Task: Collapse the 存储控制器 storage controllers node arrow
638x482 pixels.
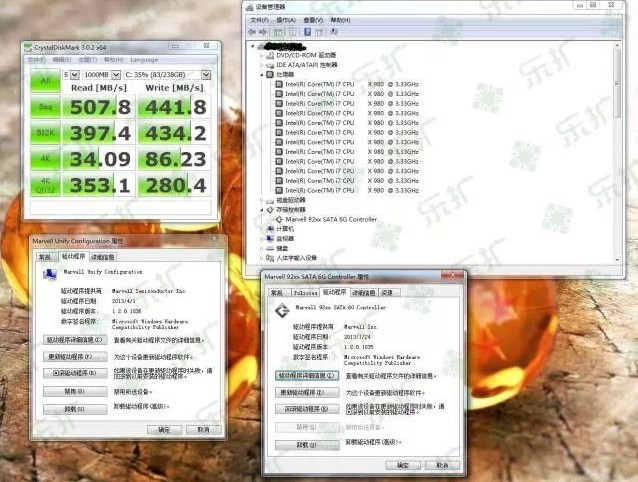Action: tap(262, 210)
